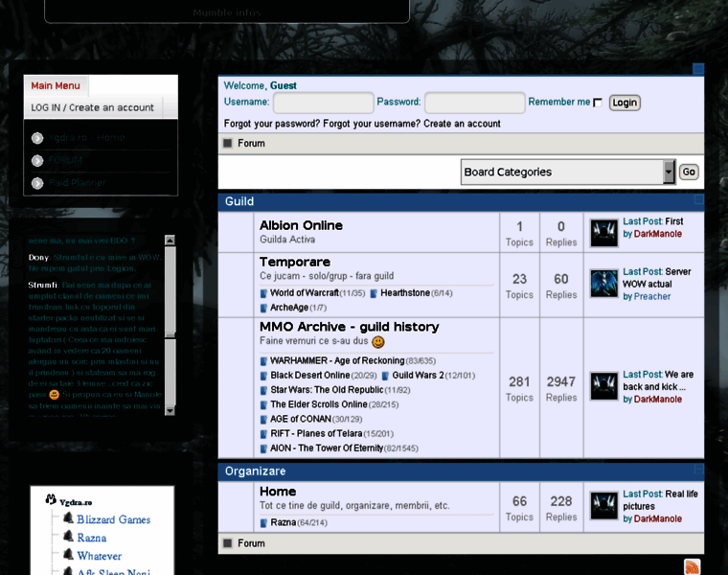Screen dimensions: 728x575
Task: Click the Razna subforum icon
Action: tap(263, 523)
